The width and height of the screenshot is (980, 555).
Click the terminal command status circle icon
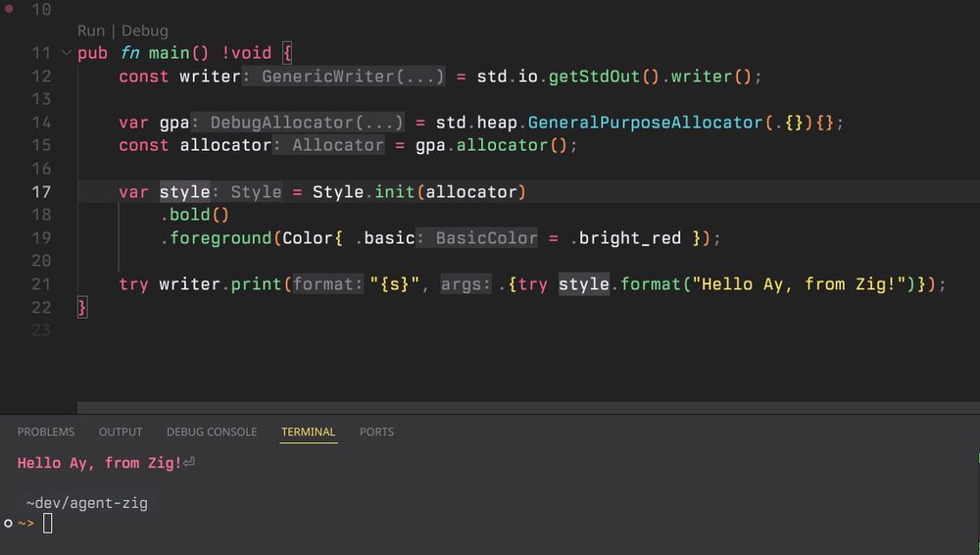[x=8, y=523]
